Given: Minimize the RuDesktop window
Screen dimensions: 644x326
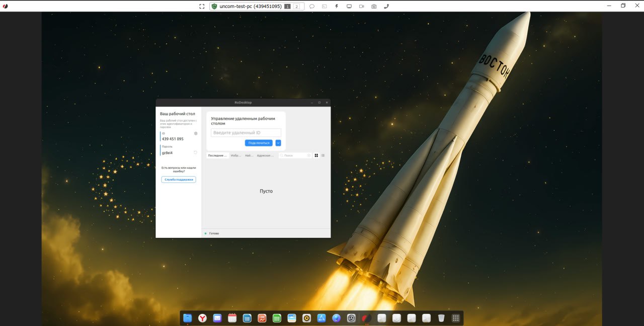Looking at the screenshot, I should coord(311,103).
